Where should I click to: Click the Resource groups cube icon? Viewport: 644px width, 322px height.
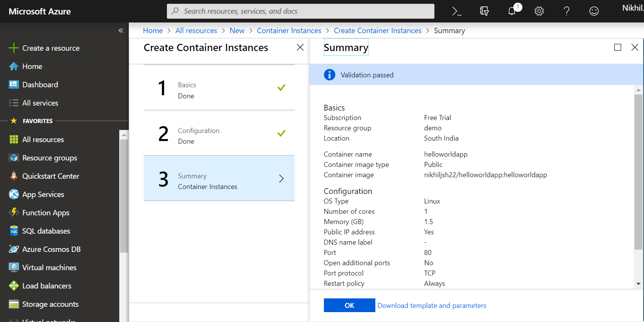(x=14, y=158)
